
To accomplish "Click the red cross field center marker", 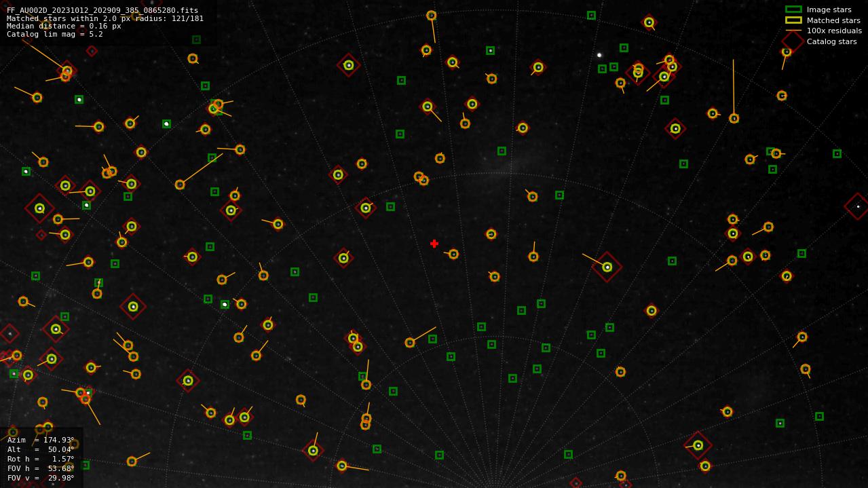I will (434, 244).
